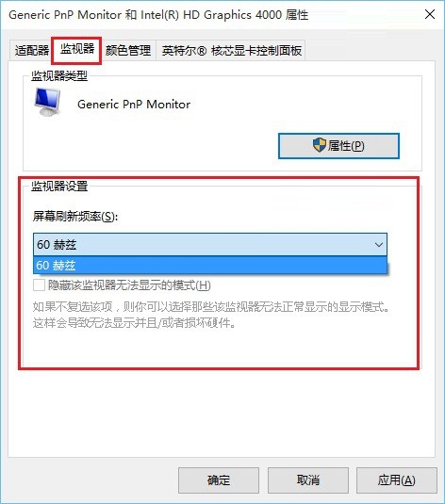Click the Generic PnP Monitor name text
The image size is (445, 504).
coord(134,105)
